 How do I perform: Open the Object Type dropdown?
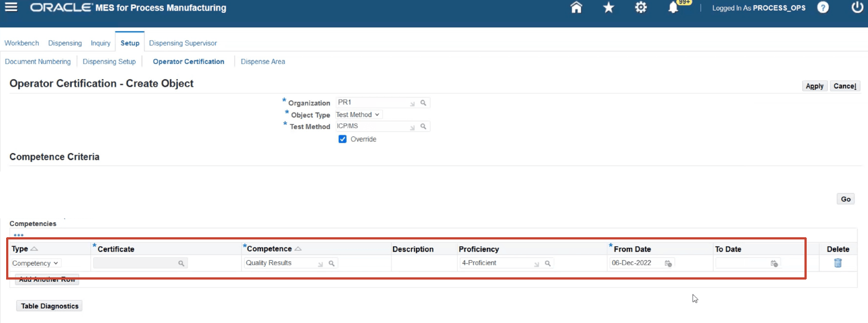358,115
